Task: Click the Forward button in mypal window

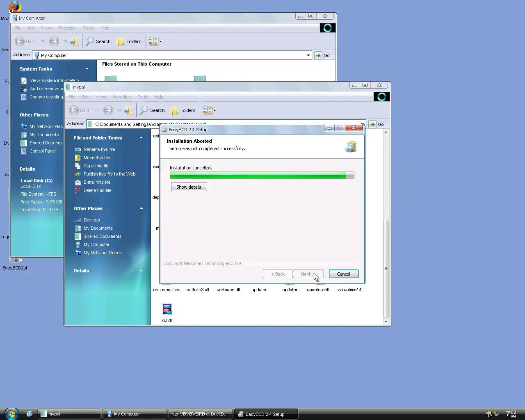Action: tap(108, 110)
